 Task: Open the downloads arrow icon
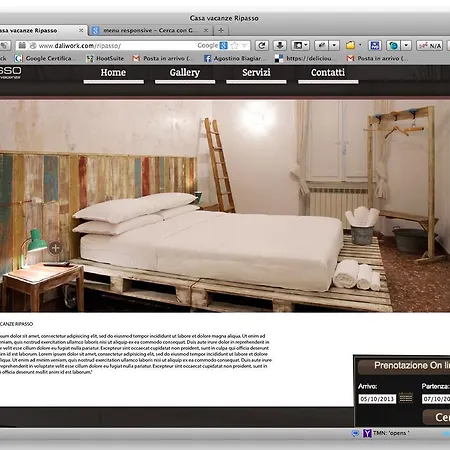(x=280, y=45)
